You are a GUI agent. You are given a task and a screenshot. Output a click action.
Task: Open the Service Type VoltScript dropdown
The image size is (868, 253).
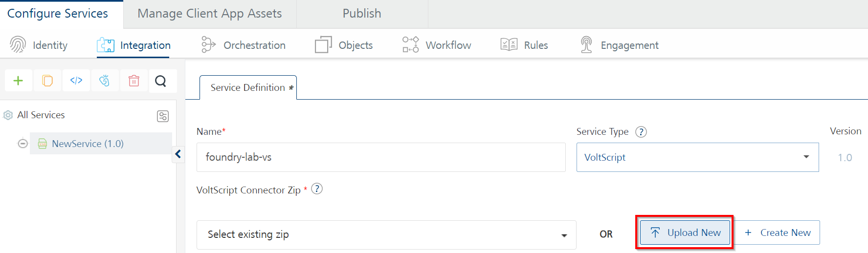click(x=697, y=157)
